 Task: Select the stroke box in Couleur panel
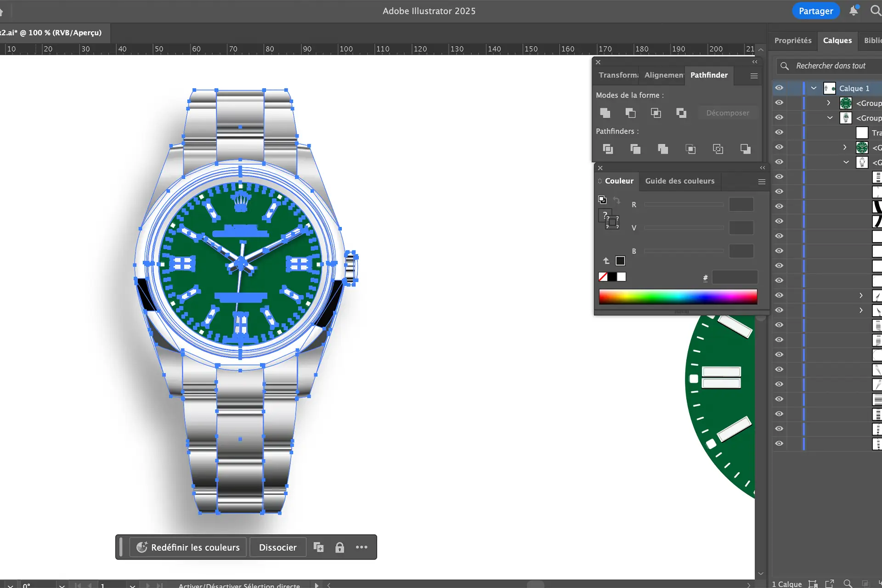coord(613,223)
